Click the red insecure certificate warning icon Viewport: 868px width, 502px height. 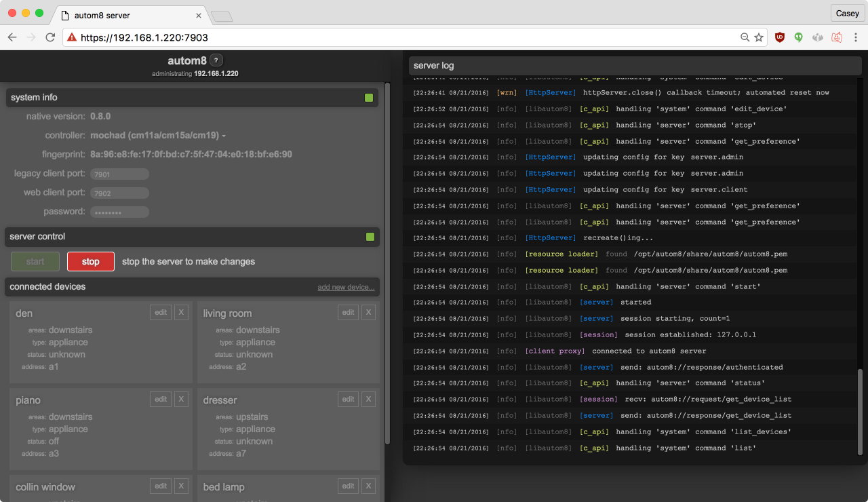pyautogui.click(x=72, y=37)
